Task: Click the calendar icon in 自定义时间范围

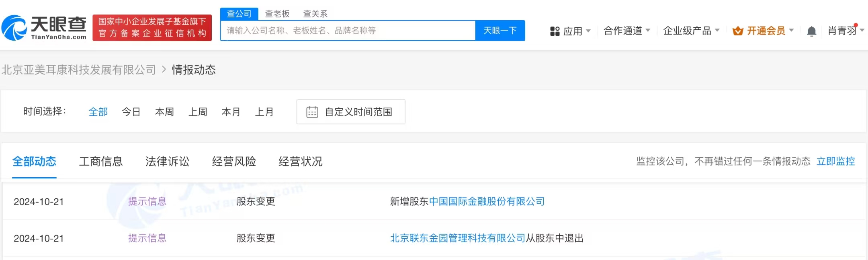Action: (x=312, y=112)
